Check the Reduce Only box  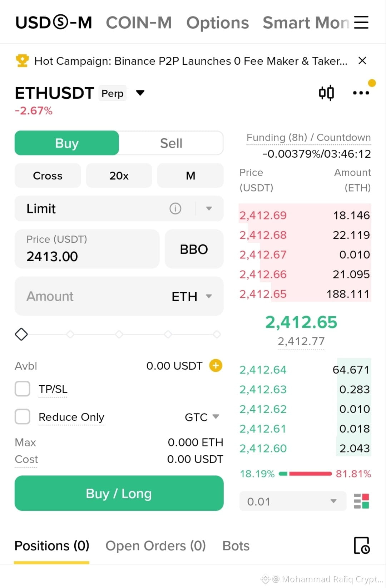tap(23, 416)
